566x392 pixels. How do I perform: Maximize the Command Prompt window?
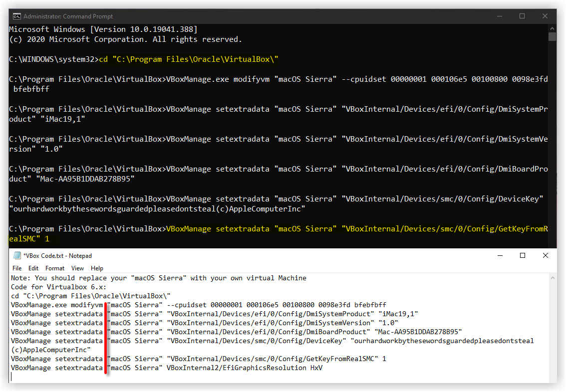click(522, 16)
